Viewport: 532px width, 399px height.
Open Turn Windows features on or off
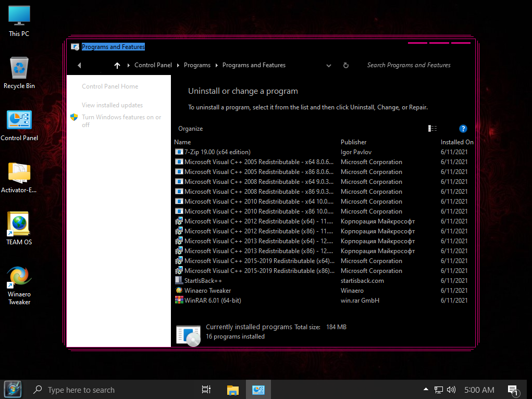click(x=121, y=121)
